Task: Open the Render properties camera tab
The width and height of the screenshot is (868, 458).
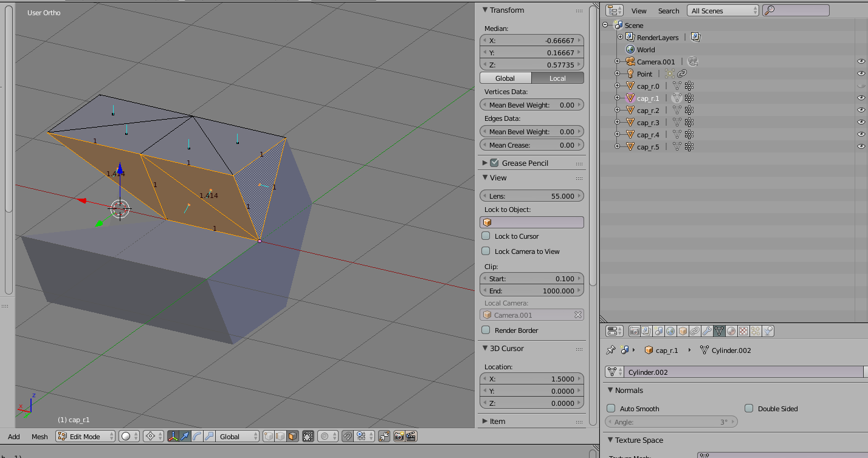Action: pos(634,331)
